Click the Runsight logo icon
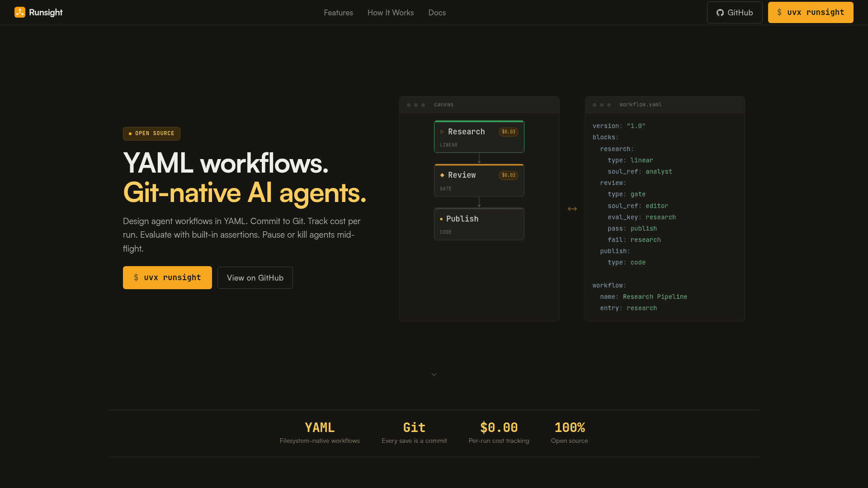 tap(20, 12)
